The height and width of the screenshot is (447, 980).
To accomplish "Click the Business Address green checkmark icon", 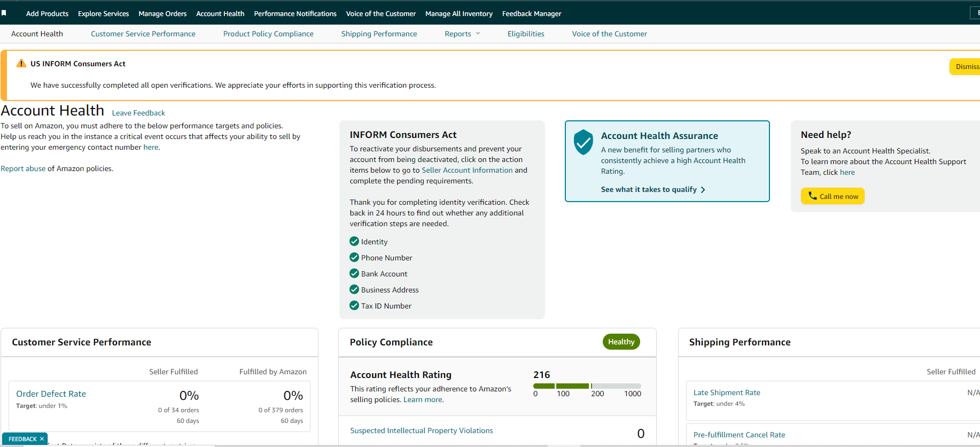I will click(x=354, y=289).
